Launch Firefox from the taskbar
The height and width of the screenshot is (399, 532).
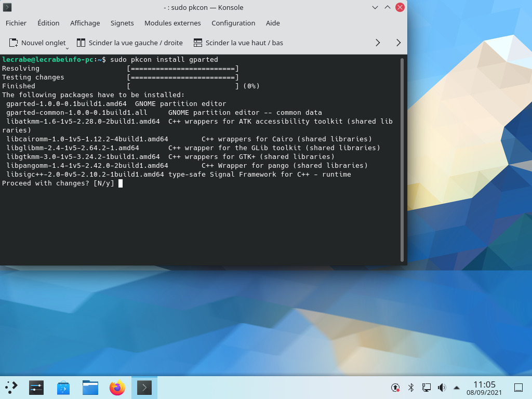point(117,388)
